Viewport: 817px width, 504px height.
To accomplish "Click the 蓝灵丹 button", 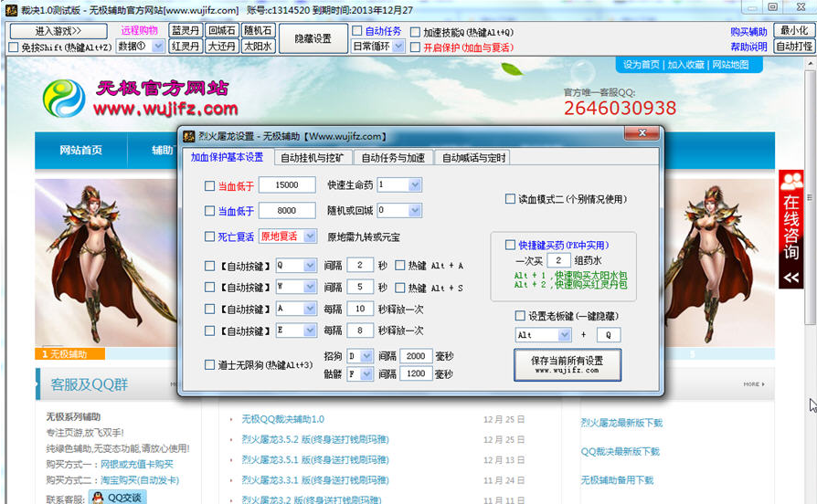I will coord(186,31).
